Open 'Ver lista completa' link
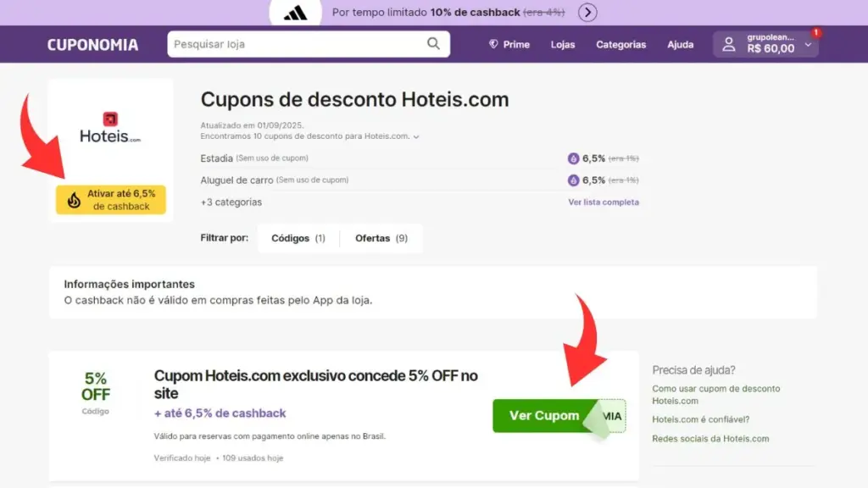 [604, 202]
